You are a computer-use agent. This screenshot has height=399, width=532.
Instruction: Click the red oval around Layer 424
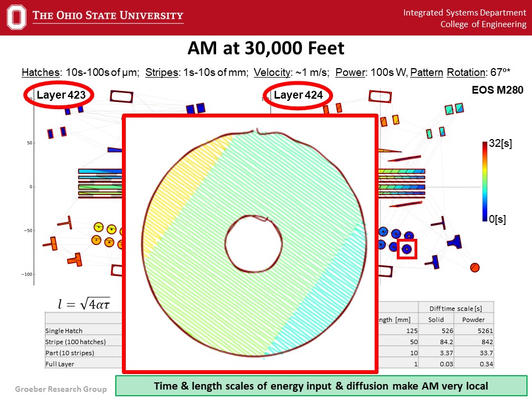point(297,95)
